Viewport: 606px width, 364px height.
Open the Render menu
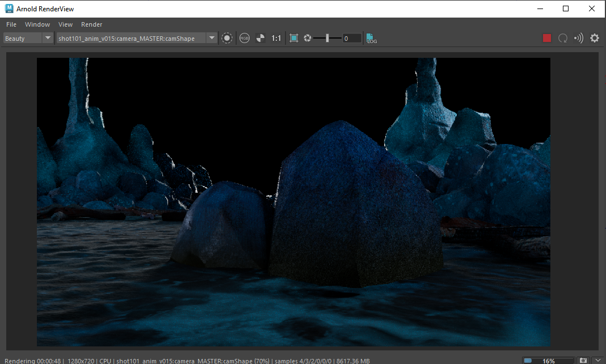coord(91,24)
